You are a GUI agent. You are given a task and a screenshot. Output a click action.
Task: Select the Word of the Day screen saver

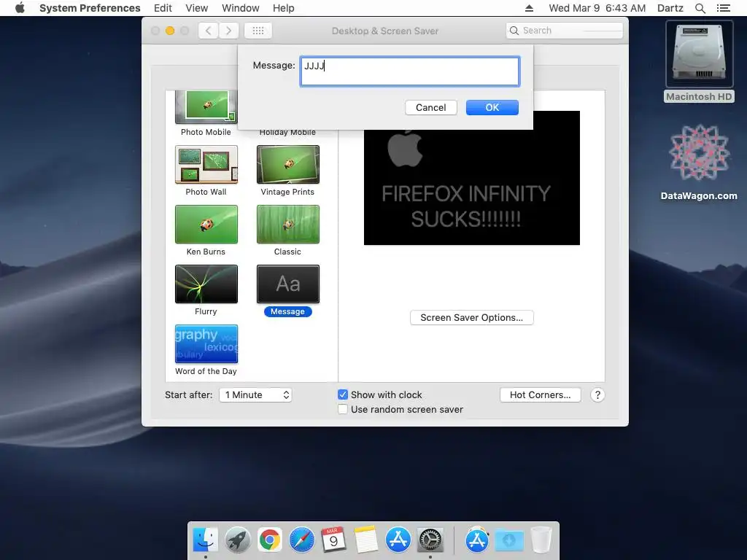pos(206,344)
